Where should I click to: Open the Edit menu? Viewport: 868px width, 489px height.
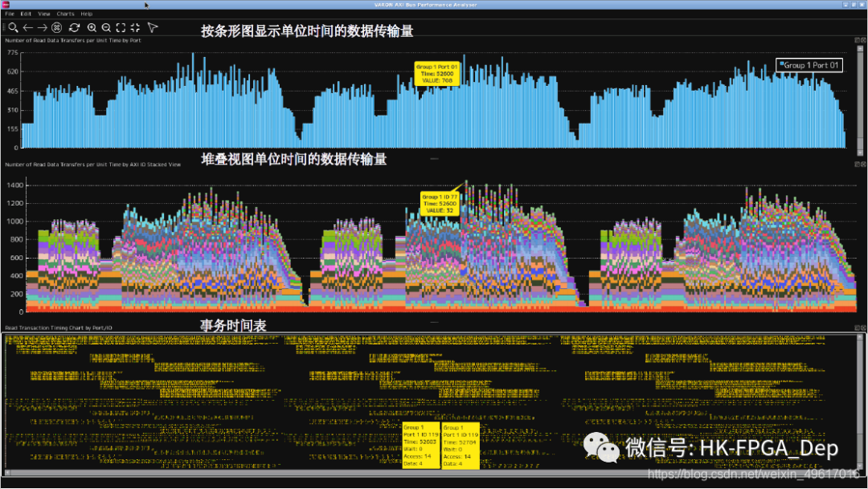click(x=26, y=14)
